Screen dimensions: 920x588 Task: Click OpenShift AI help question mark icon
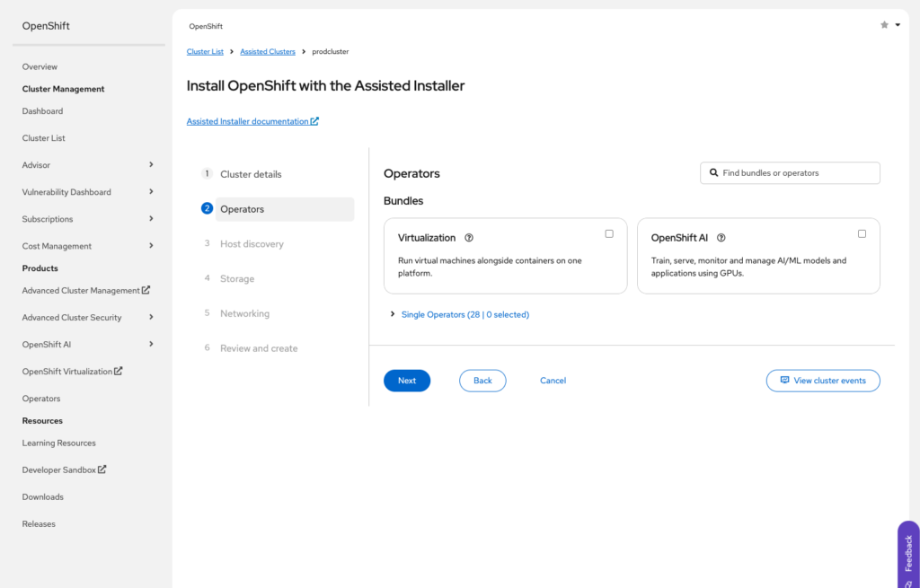click(721, 238)
